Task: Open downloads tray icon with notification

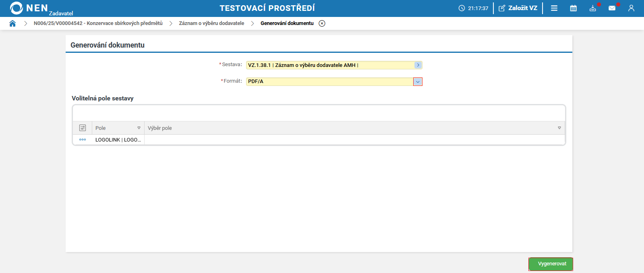Action: 593,8
